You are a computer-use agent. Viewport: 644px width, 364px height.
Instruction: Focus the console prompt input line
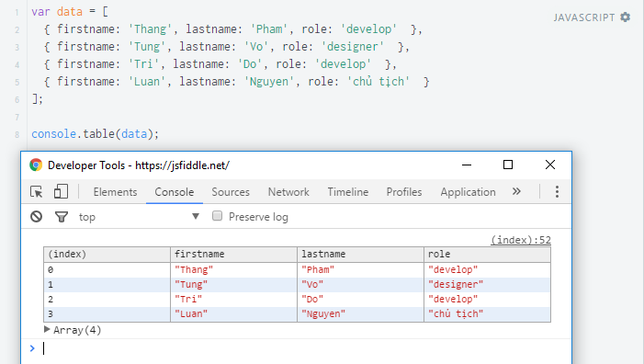[x=304, y=348]
